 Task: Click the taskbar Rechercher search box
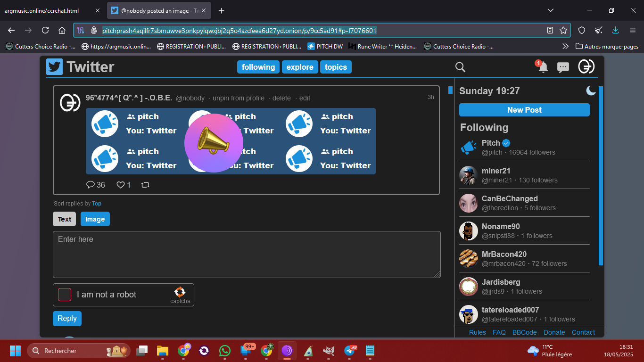click(79, 351)
